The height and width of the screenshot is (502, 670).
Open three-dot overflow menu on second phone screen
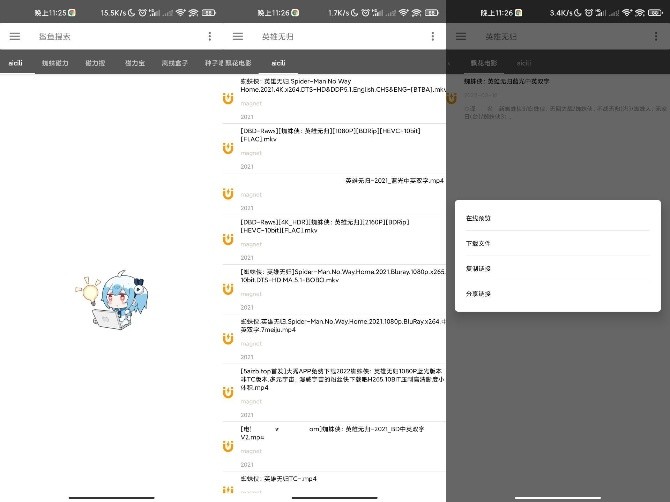click(x=433, y=36)
